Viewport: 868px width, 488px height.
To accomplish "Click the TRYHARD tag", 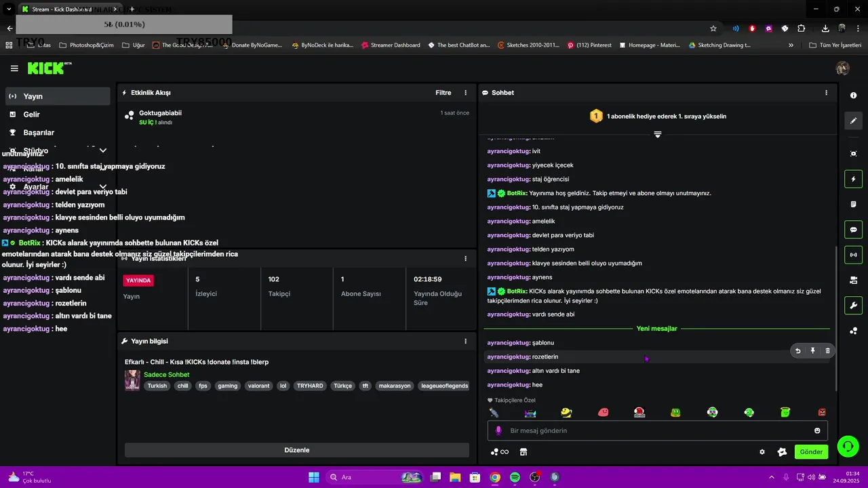I will (310, 386).
